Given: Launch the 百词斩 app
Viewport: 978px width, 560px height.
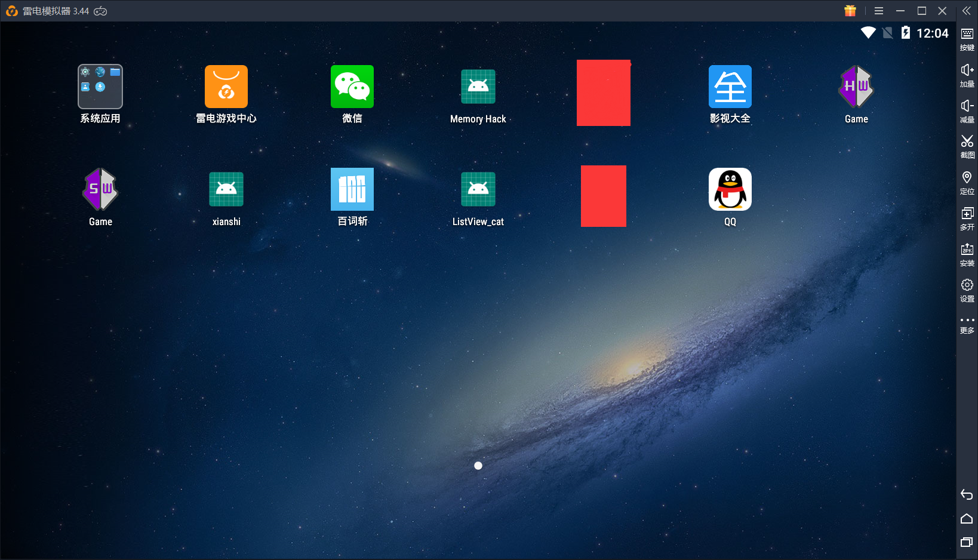Looking at the screenshot, I should coord(352,189).
